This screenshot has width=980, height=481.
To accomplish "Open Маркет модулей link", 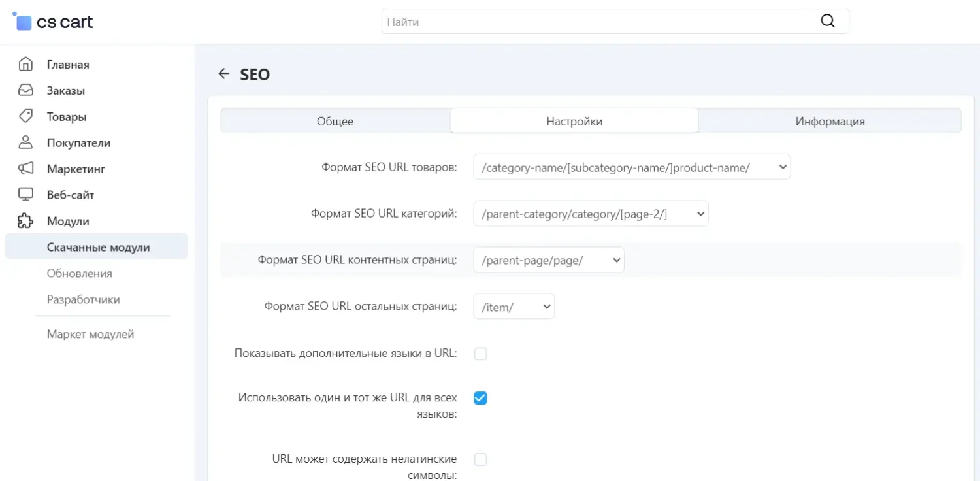I will pyautogui.click(x=90, y=334).
